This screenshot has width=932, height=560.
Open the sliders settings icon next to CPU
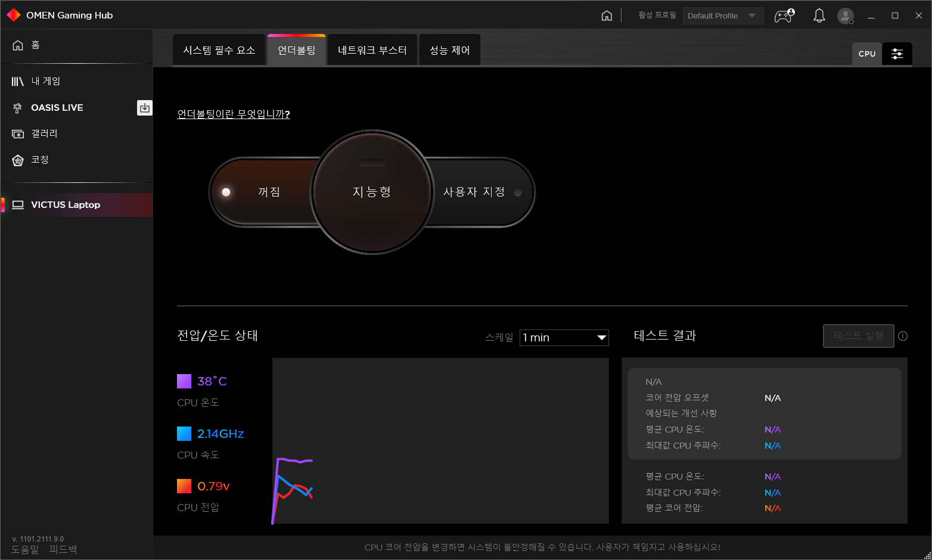point(897,54)
